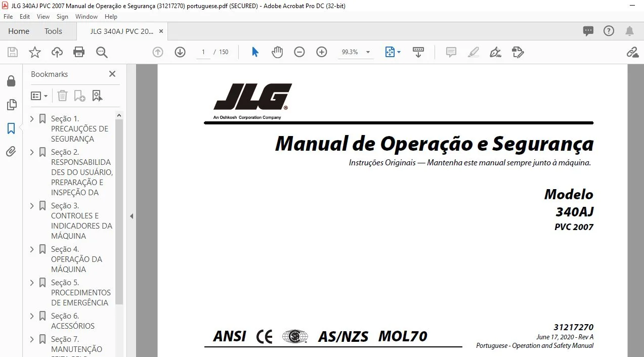
Task: Expand the Seção 6 bookmark
Action: click(32, 316)
